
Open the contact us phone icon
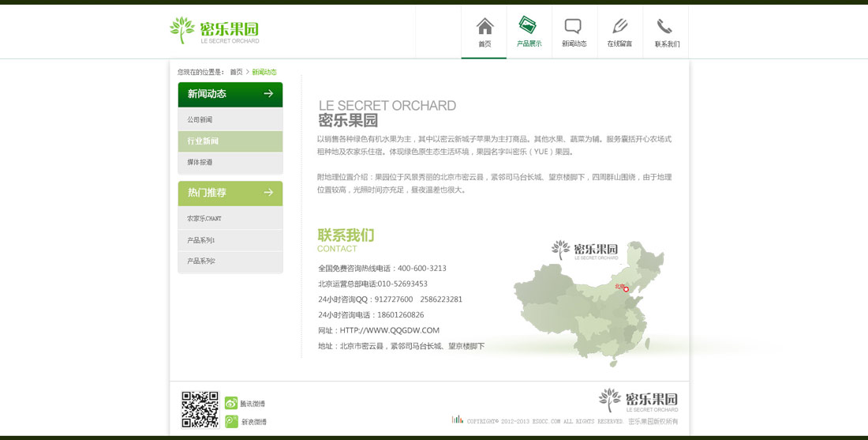(x=664, y=26)
